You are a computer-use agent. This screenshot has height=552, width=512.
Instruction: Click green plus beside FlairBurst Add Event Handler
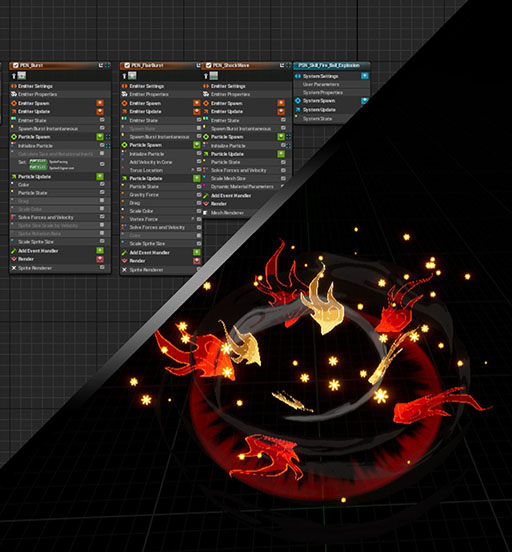point(196,252)
